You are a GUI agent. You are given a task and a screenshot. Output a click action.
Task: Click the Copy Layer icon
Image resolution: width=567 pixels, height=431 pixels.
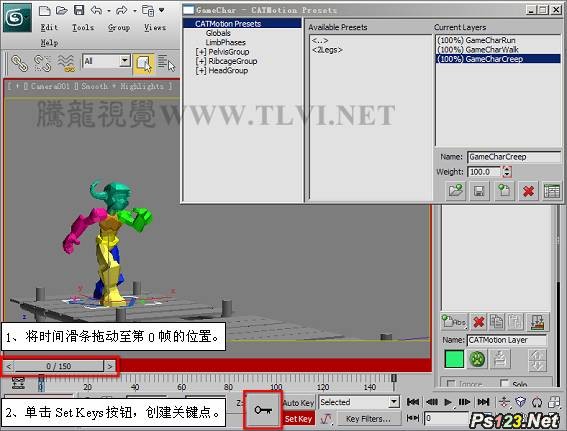pyautogui.click(x=497, y=321)
